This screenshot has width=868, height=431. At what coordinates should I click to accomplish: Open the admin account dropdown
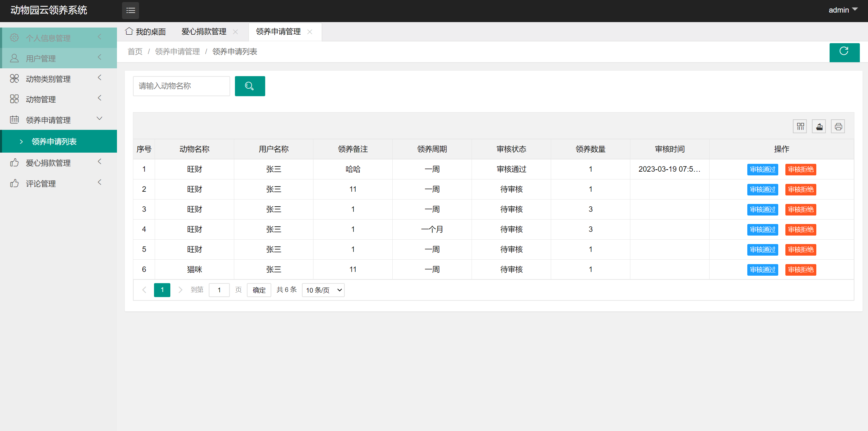click(842, 10)
